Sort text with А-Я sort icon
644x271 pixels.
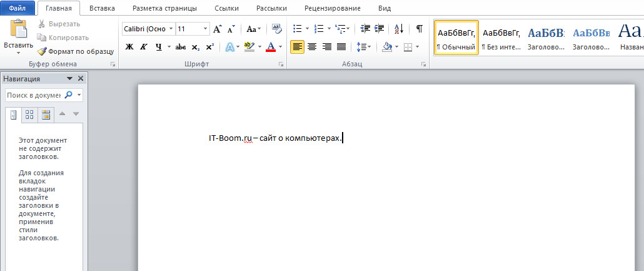tap(399, 29)
